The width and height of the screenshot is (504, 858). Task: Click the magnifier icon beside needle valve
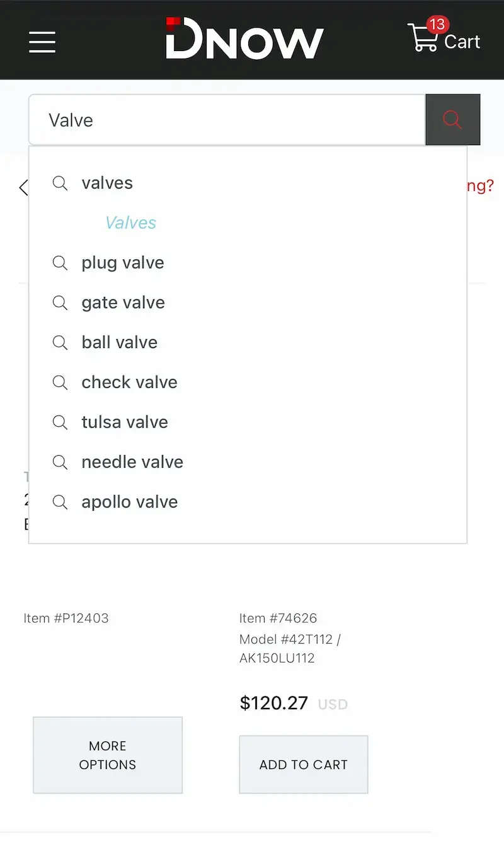(x=60, y=462)
